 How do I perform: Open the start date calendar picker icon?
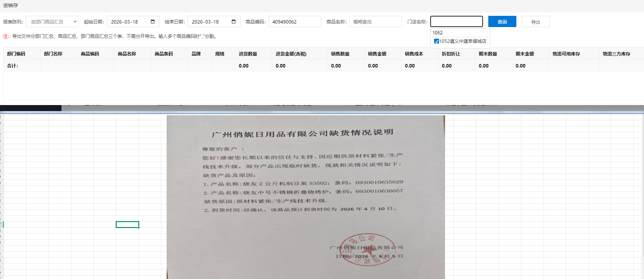pyautogui.click(x=153, y=21)
